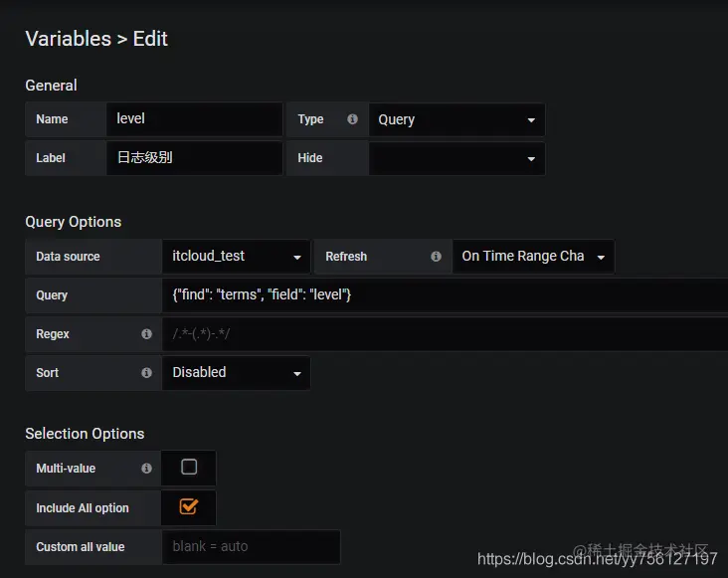Click the Selection Options section heading
Image resolution: width=728 pixels, height=578 pixels.
click(85, 434)
